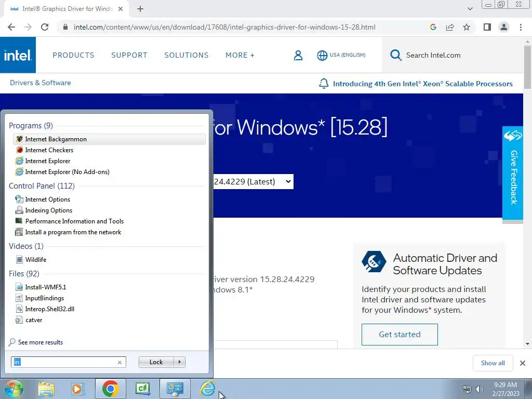
Task: Open the Control Panel taskbar item
Action: click(175, 389)
